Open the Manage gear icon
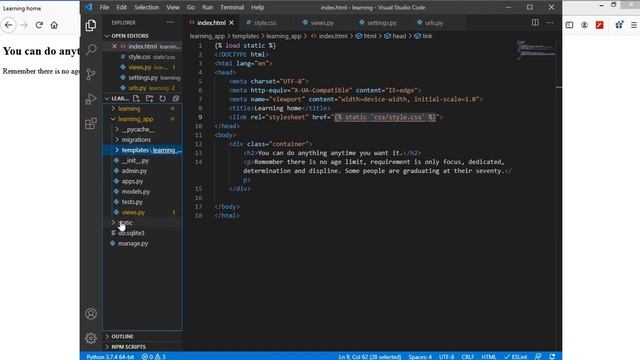 click(91, 338)
